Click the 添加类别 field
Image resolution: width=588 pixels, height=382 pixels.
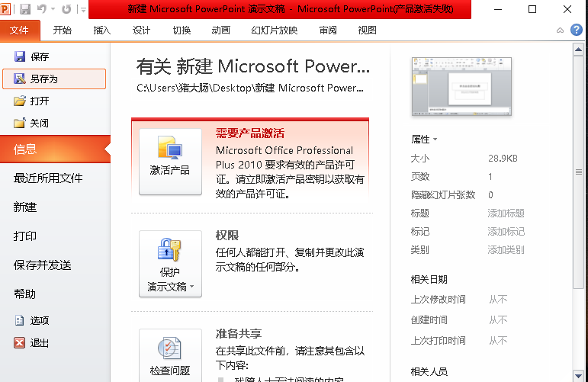[x=506, y=250]
